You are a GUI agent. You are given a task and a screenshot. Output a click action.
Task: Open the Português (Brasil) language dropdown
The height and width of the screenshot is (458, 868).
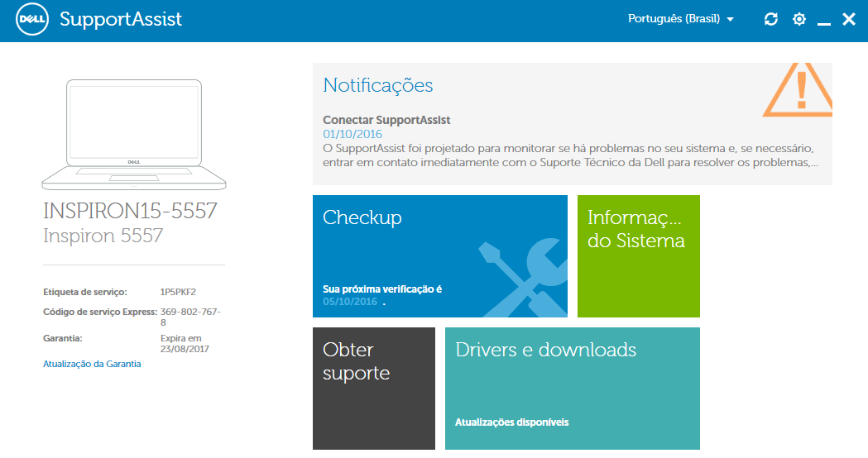tap(680, 19)
